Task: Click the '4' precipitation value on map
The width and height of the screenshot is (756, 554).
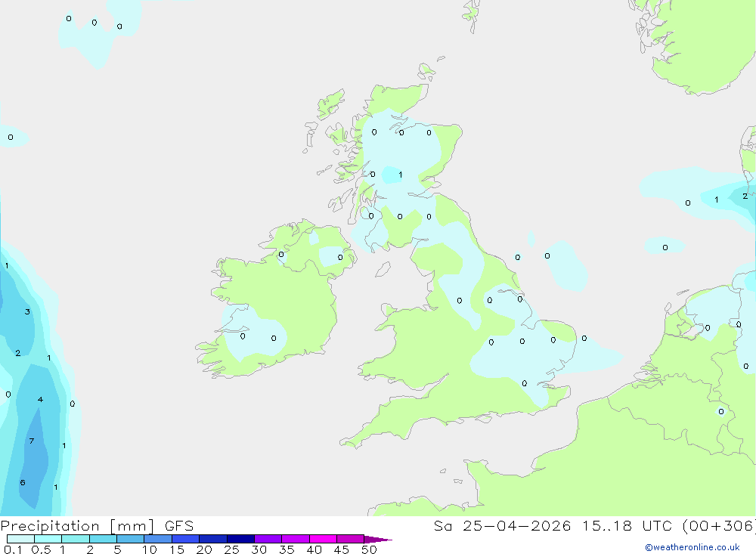Action: (x=41, y=399)
